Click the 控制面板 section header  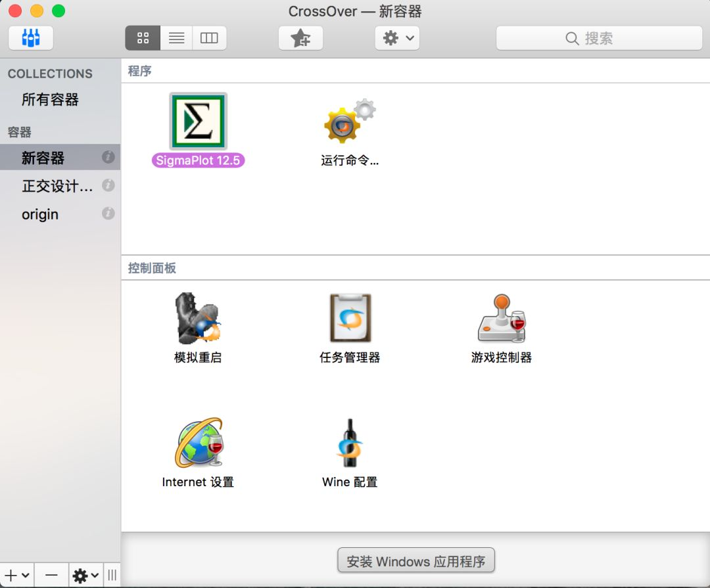point(152,268)
